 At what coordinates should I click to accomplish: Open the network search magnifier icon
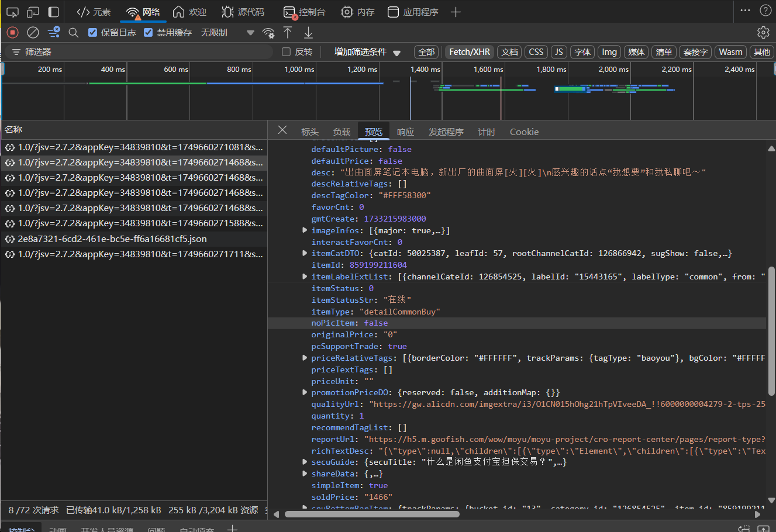tap(74, 33)
